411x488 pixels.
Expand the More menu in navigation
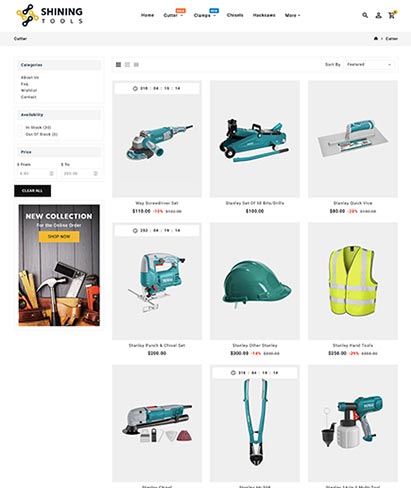click(292, 15)
